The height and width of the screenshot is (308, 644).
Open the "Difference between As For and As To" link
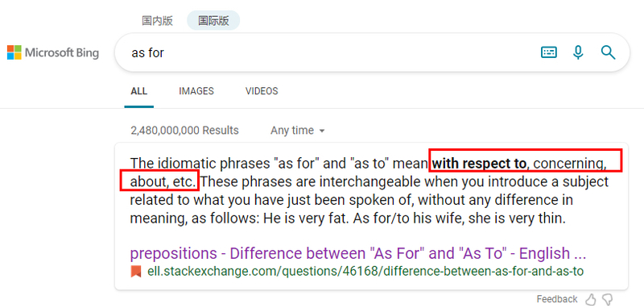tap(357, 253)
